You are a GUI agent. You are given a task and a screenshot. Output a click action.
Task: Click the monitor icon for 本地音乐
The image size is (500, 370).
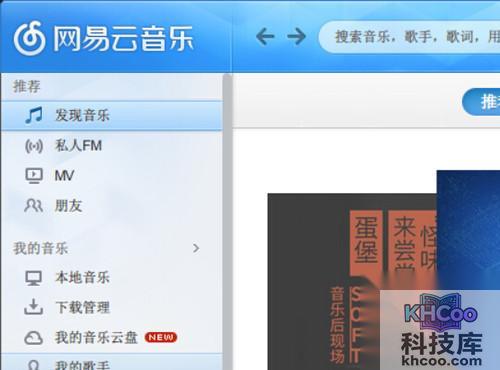tap(34, 278)
